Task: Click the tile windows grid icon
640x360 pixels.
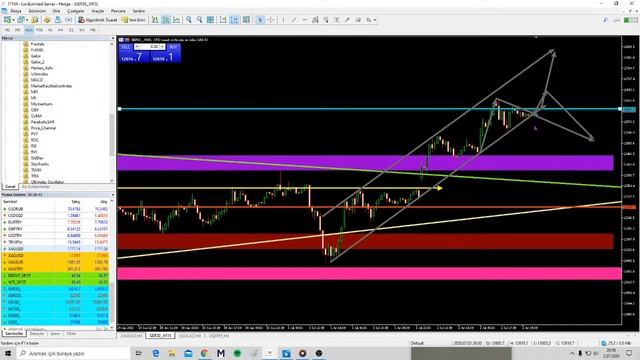Action: [x=210, y=20]
